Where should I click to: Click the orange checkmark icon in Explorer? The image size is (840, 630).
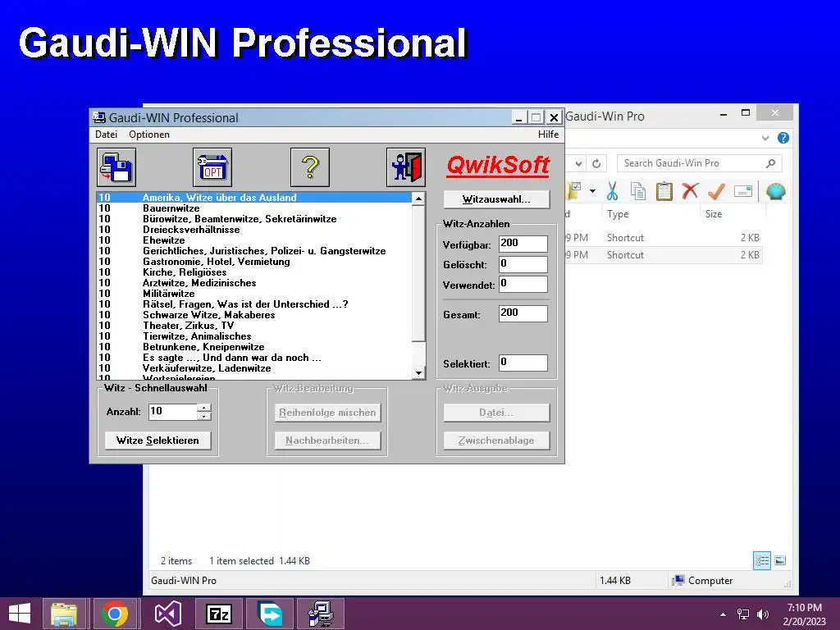(716, 190)
